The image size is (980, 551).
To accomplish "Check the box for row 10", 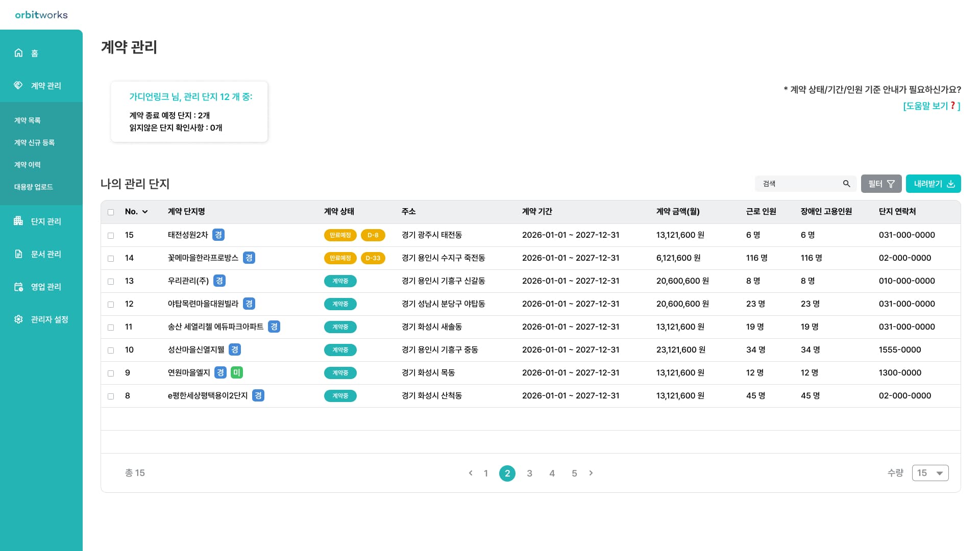I will coord(111,350).
